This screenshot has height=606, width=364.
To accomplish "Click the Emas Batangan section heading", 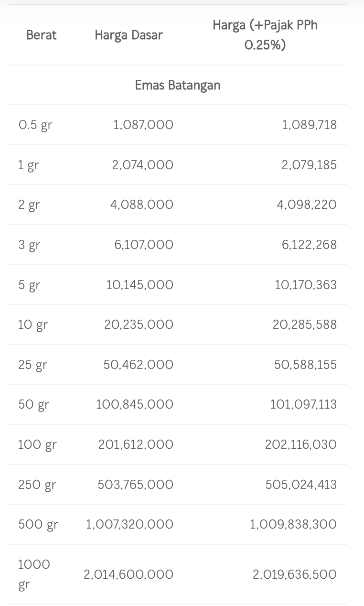I will pos(178,85).
